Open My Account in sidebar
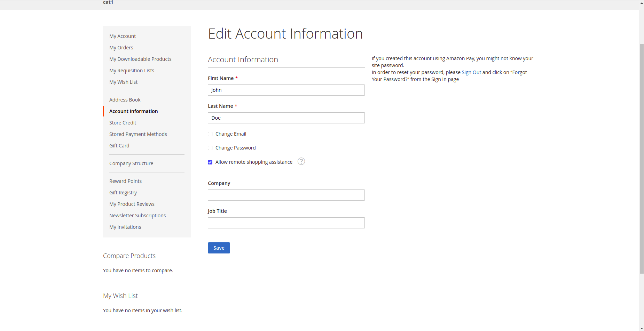 click(x=123, y=36)
